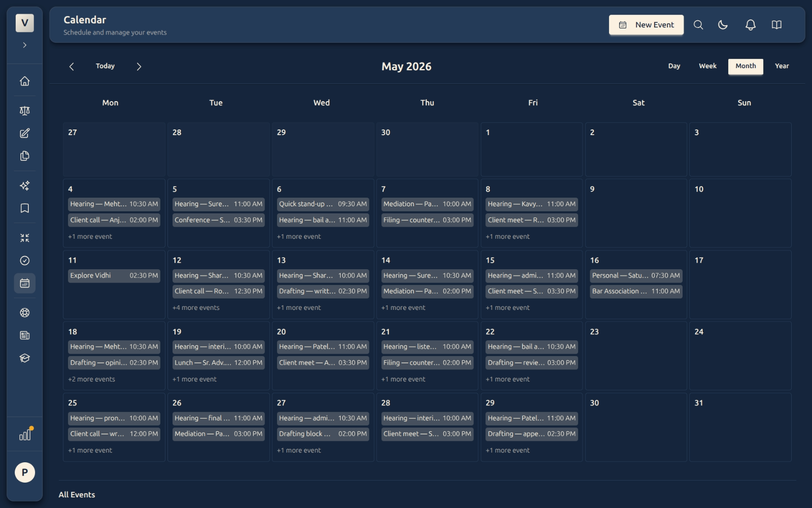Open search with the magnifier icon
Image resolution: width=812 pixels, height=508 pixels.
pos(698,25)
